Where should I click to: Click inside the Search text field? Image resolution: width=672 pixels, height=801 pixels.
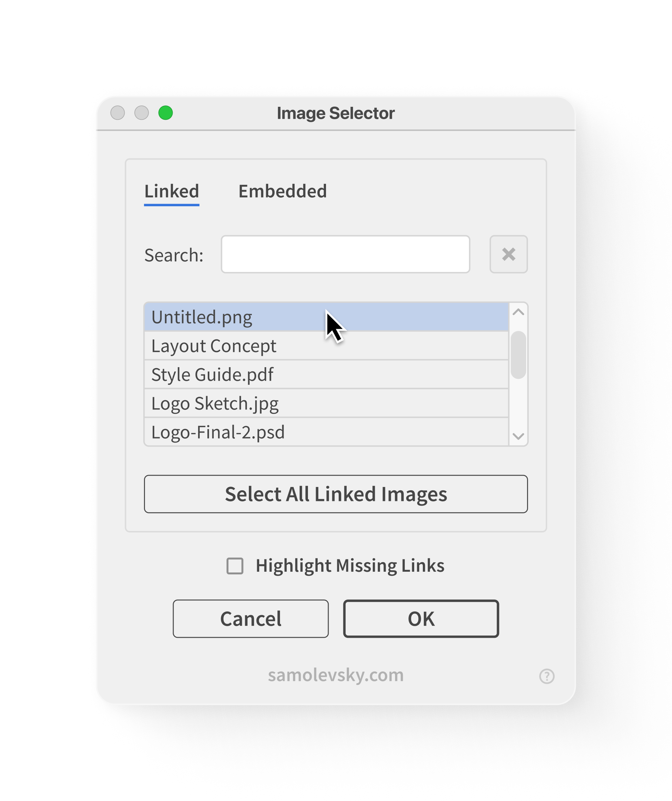pyautogui.click(x=345, y=254)
